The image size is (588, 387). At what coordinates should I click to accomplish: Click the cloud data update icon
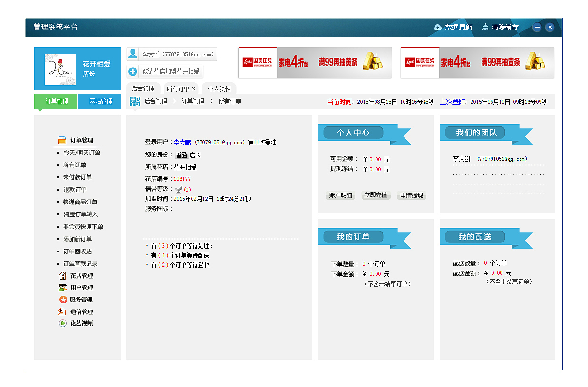coord(438,27)
